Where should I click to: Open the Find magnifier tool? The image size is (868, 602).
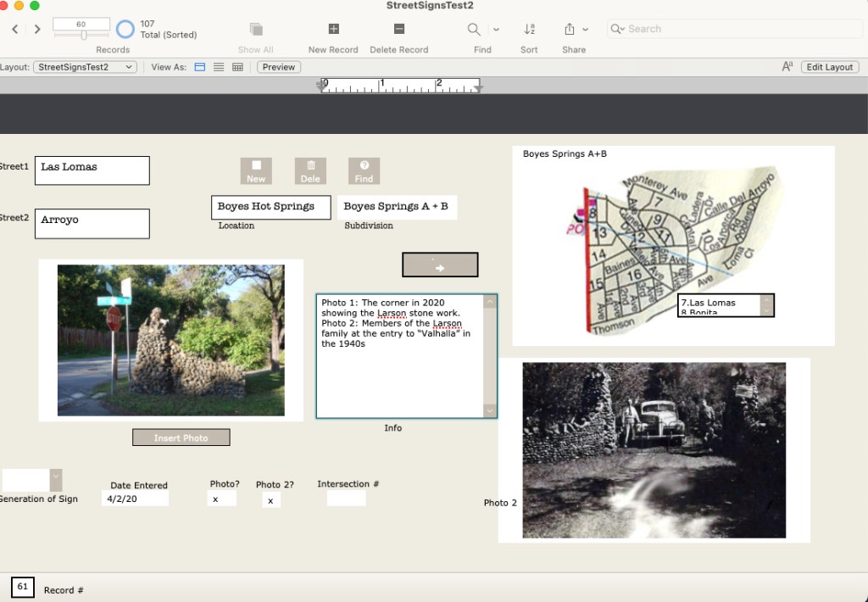475,30
